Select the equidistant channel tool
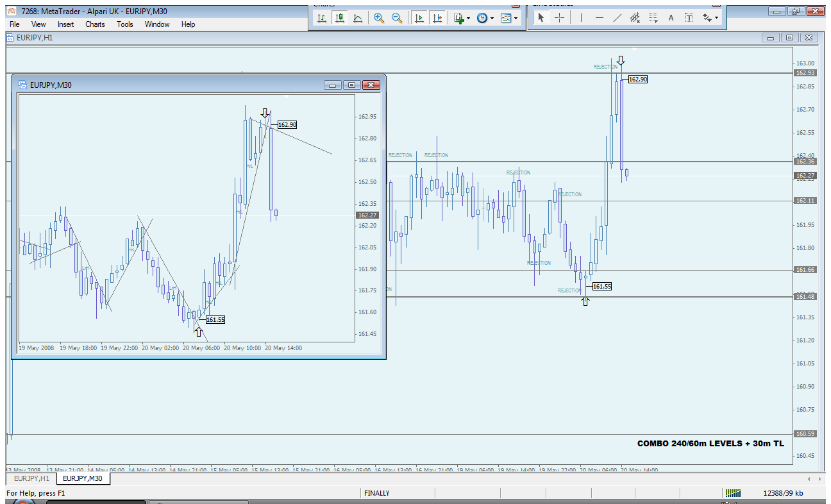Image resolution: width=831 pixels, height=504 pixels. click(x=635, y=18)
